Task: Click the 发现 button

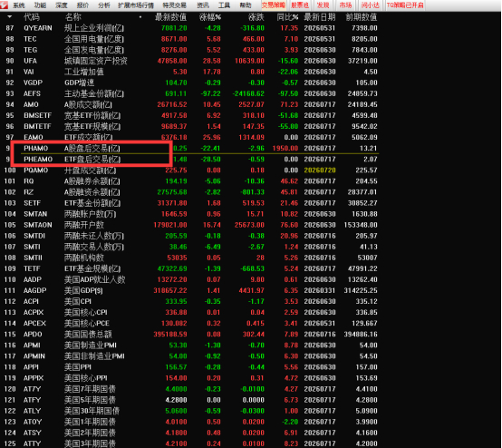Action: tap(323, 5)
